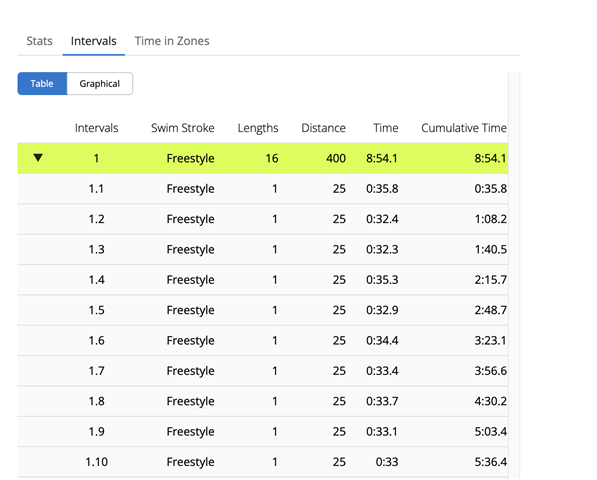The height and width of the screenshot is (480, 597).
Task: Click the Intervals column header
Action: pyautogui.click(x=96, y=128)
